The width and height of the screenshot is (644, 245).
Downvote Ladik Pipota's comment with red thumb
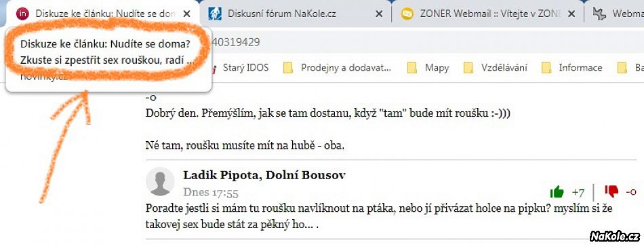pyautogui.click(x=611, y=191)
